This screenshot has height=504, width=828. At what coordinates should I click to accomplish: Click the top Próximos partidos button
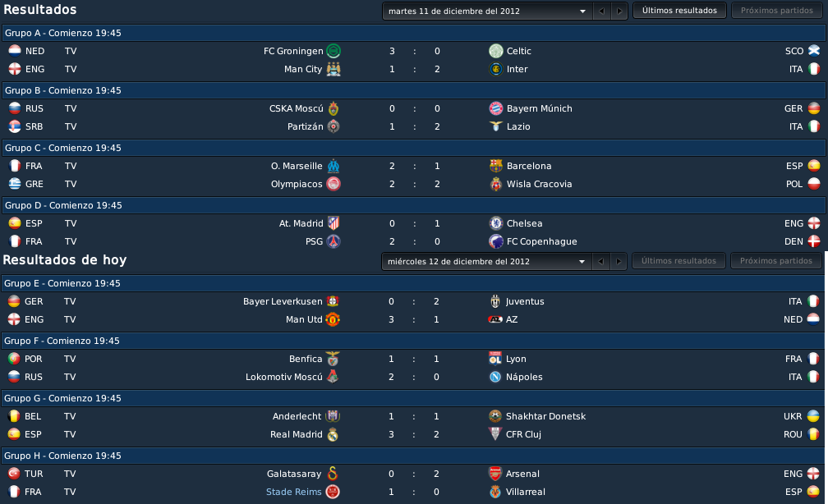777,11
